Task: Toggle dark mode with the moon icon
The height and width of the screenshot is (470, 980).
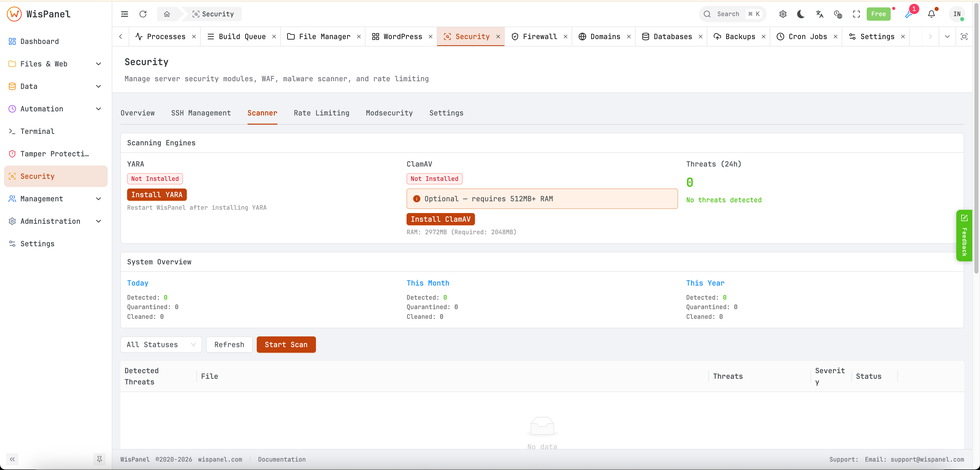Action: click(x=801, y=14)
